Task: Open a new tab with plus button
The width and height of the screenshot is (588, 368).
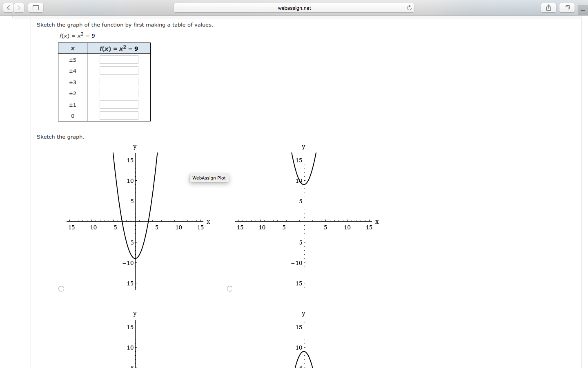Action: [583, 10]
